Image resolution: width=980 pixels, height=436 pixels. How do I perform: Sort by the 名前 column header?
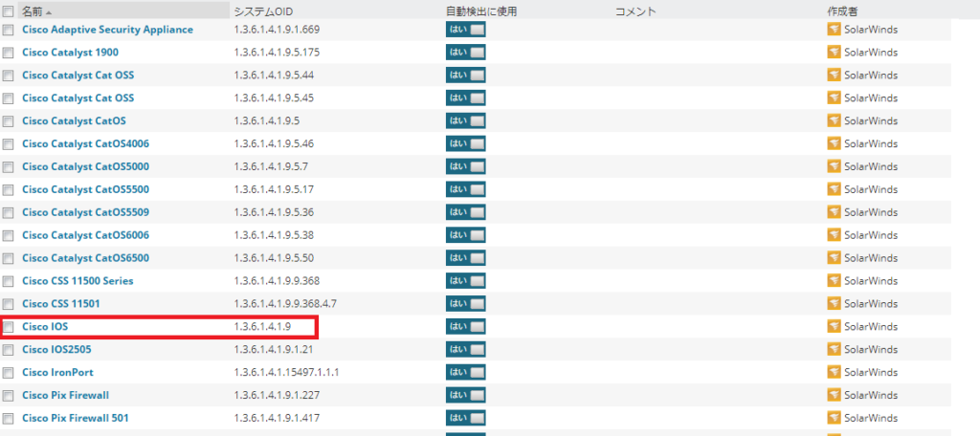(33, 11)
